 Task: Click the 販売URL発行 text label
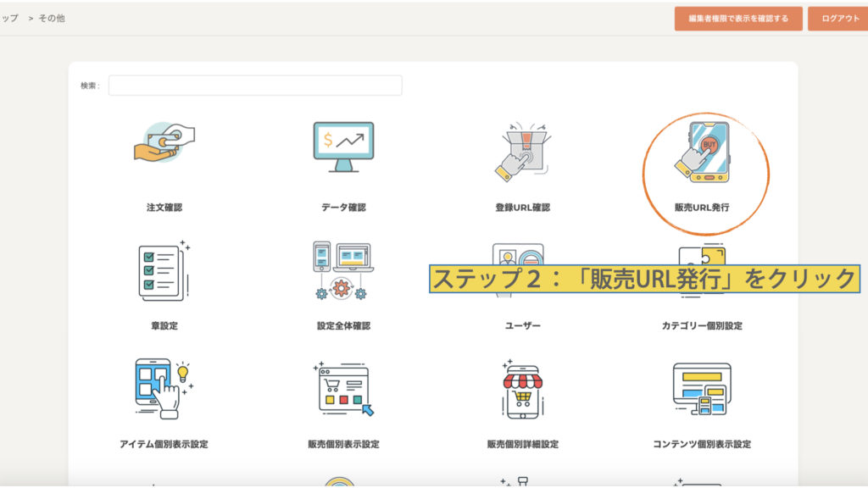[x=702, y=208]
